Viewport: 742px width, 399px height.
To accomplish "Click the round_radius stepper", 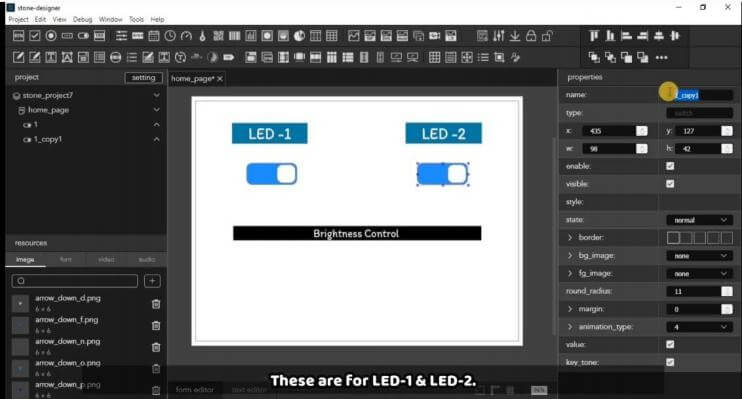I will coord(727,292).
